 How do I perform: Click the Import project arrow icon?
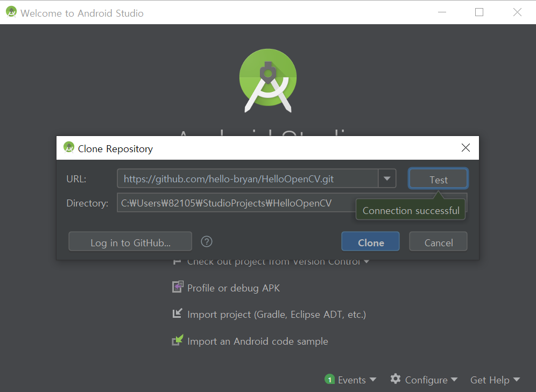(177, 313)
